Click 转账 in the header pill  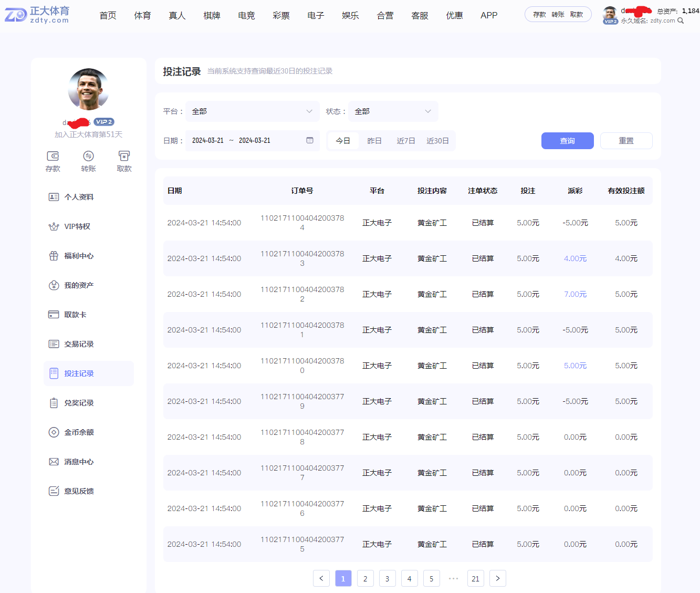pyautogui.click(x=558, y=15)
